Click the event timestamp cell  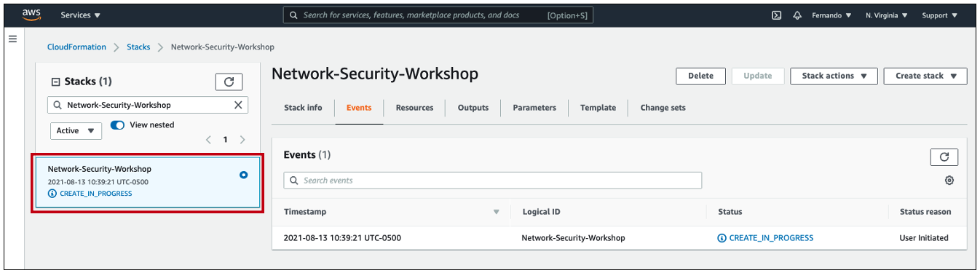tap(342, 238)
